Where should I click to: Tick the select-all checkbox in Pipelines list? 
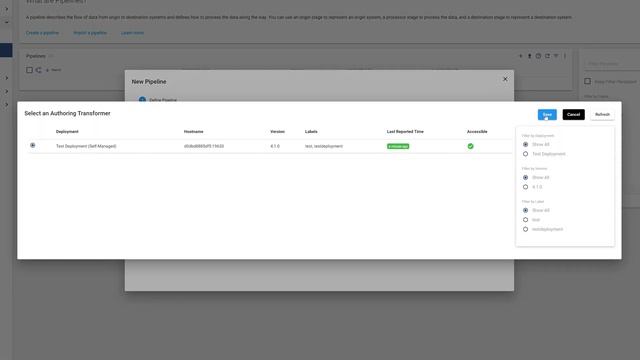pos(29,70)
